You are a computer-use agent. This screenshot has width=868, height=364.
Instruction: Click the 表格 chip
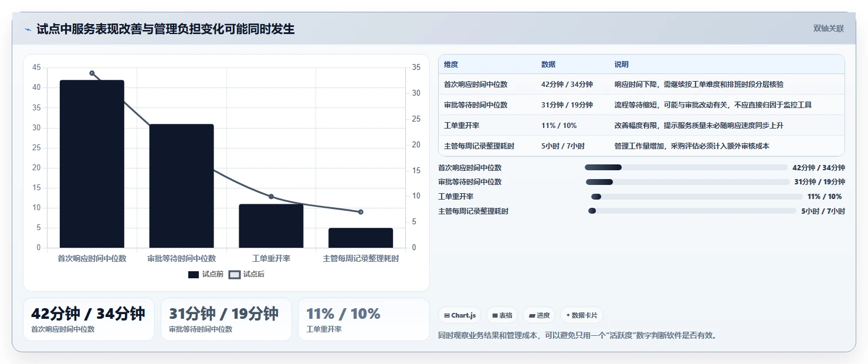[x=502, y=315]
